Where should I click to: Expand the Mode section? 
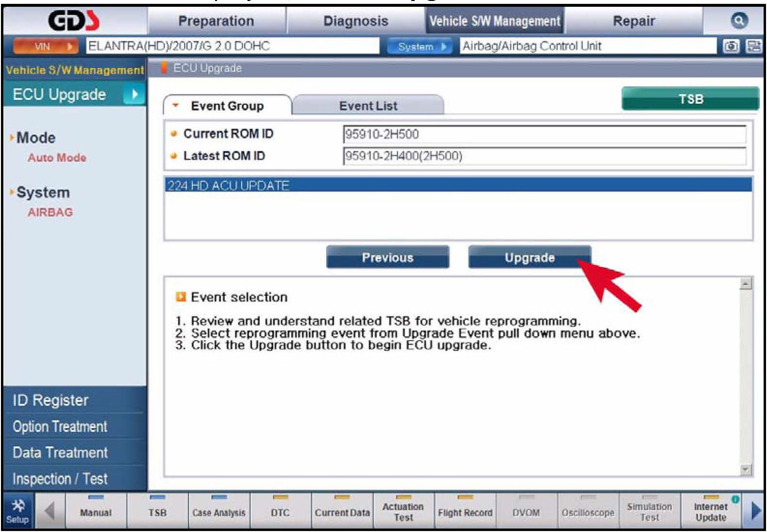pos(35,138)
